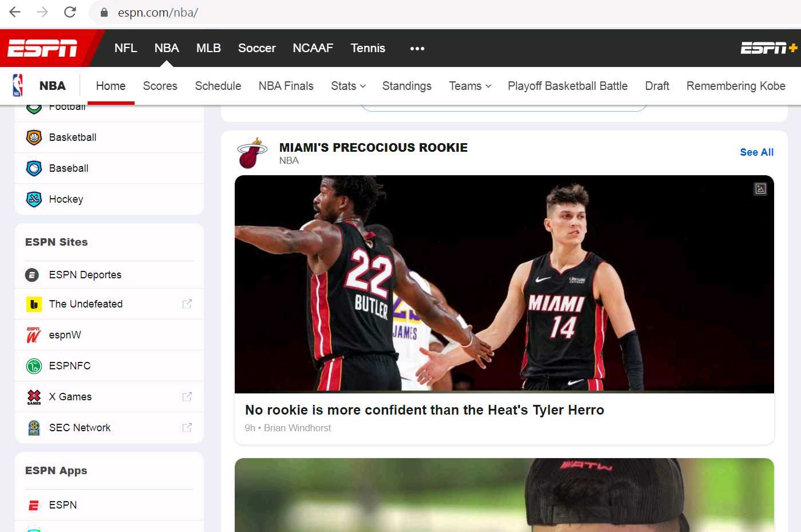Click the X Games logo icon
The height and width of the screenshot is (532, 801).
(34, 397)
